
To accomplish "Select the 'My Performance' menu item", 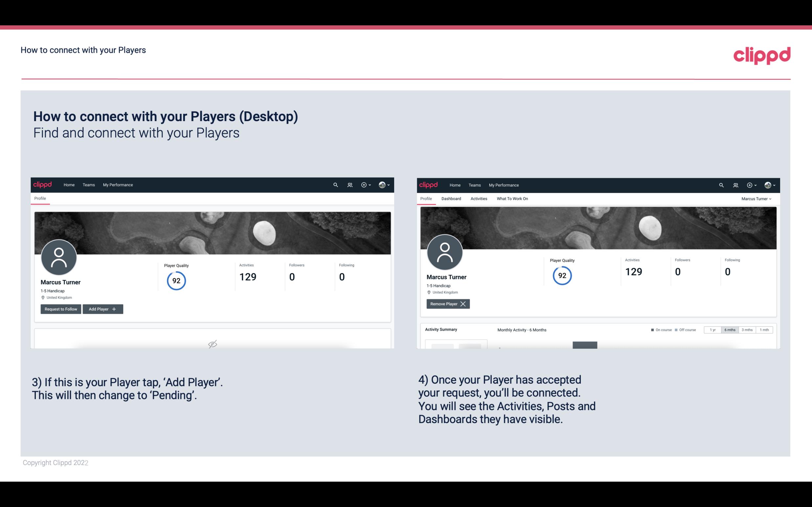I will point(118,184).
